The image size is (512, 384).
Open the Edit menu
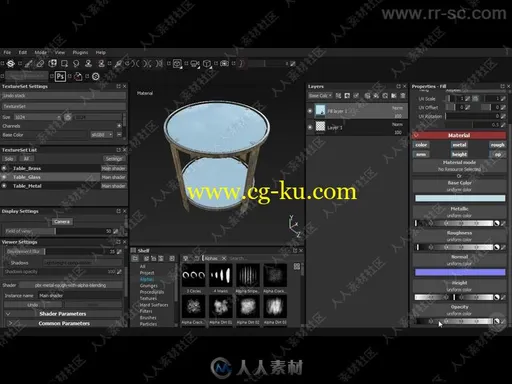click(x=23, y=52)
